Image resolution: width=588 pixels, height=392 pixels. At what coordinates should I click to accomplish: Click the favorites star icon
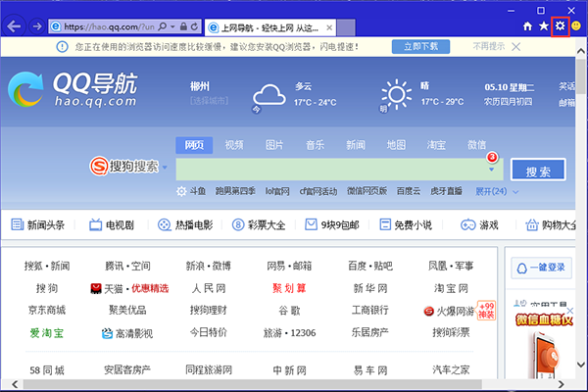click(x=543, y=26)
